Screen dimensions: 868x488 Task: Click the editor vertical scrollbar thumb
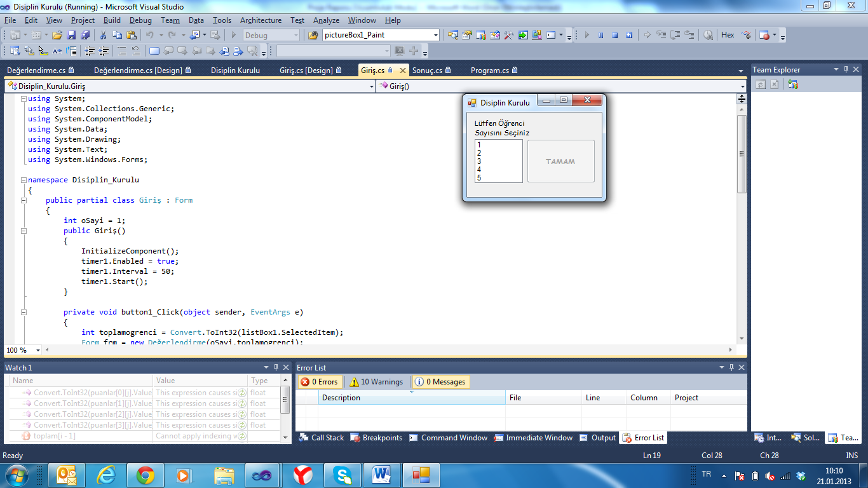click(741, 154)
